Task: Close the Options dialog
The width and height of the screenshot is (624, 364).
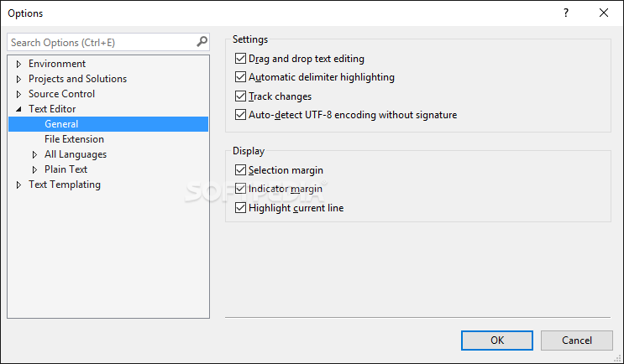Action: point(604,13)
